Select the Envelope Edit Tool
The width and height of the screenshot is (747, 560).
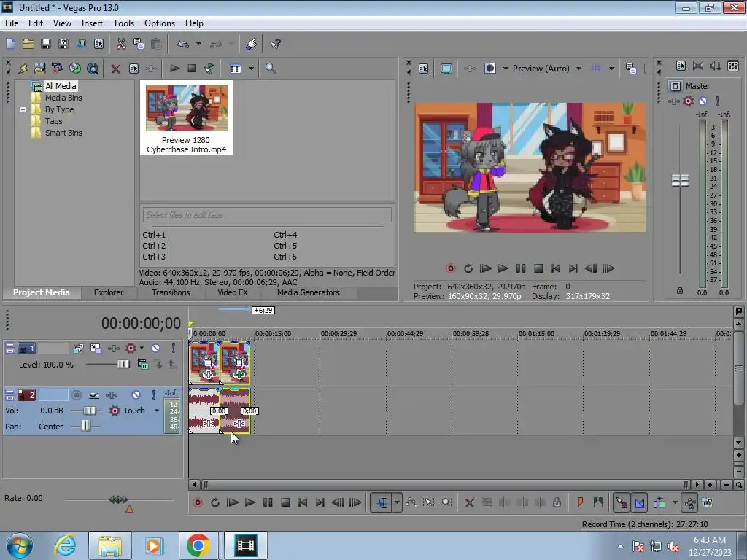tap(411, 502)
